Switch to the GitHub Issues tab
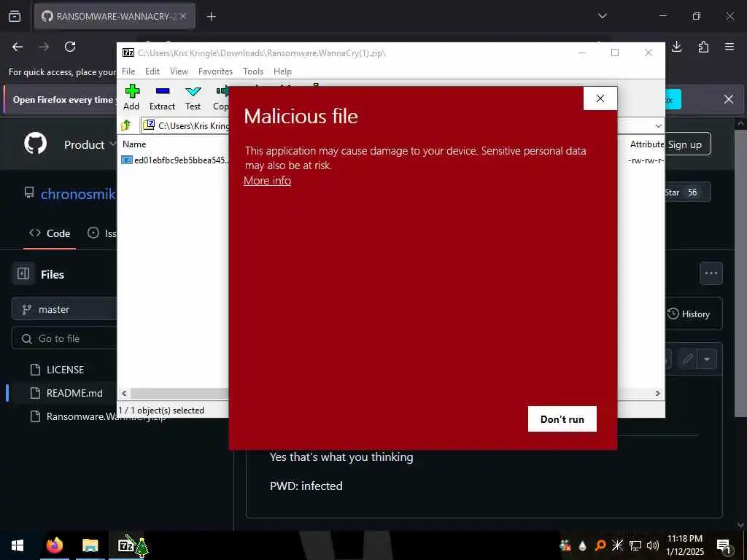Screen dimensions: 747x560 pos(102,233)
